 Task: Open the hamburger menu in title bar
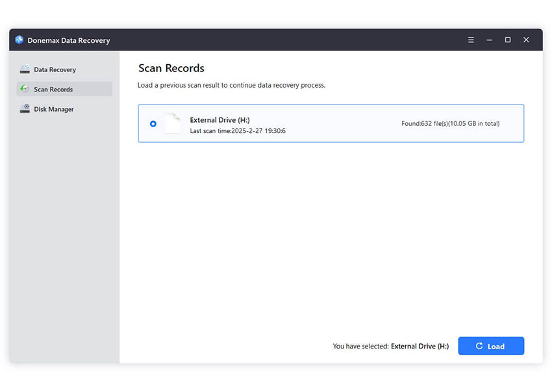[x=471, y=40]
